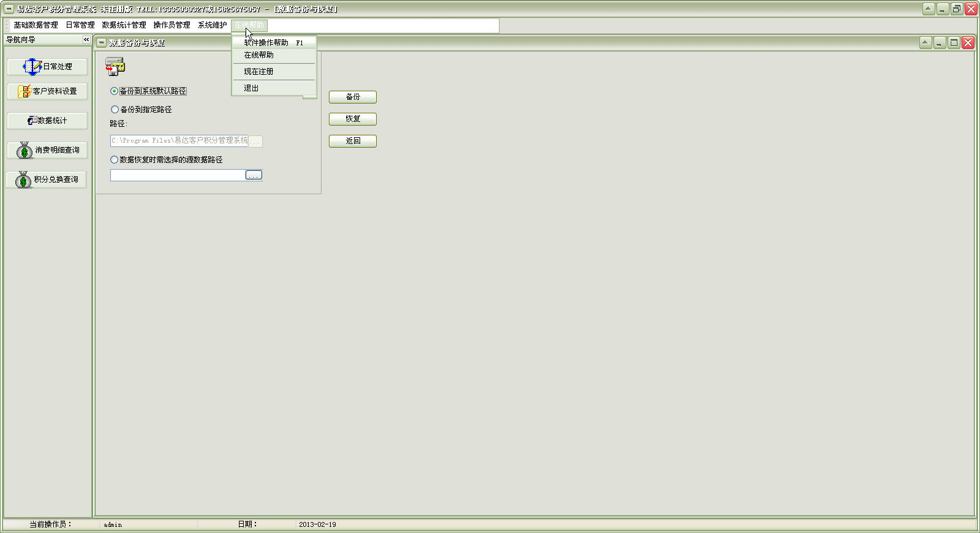Click the 备份 button
This screenshot has height=533, width=980.
pyautogui.click(x=353, y=97)
